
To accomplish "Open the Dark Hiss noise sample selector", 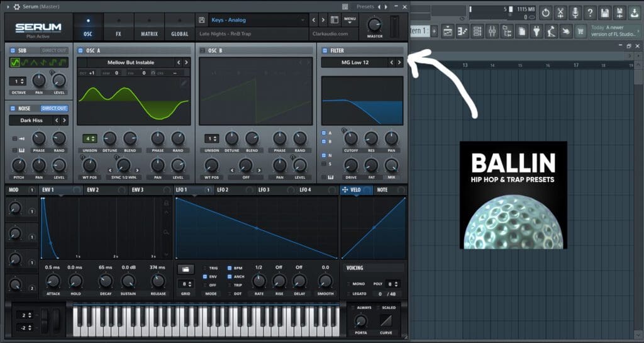I will click(x=31, y=120).
